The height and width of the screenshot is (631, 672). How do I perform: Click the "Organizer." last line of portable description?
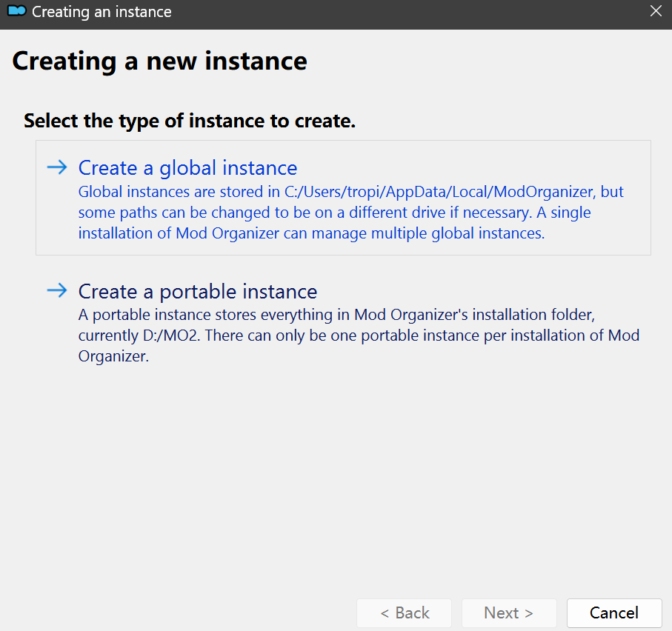coord(114,356)
